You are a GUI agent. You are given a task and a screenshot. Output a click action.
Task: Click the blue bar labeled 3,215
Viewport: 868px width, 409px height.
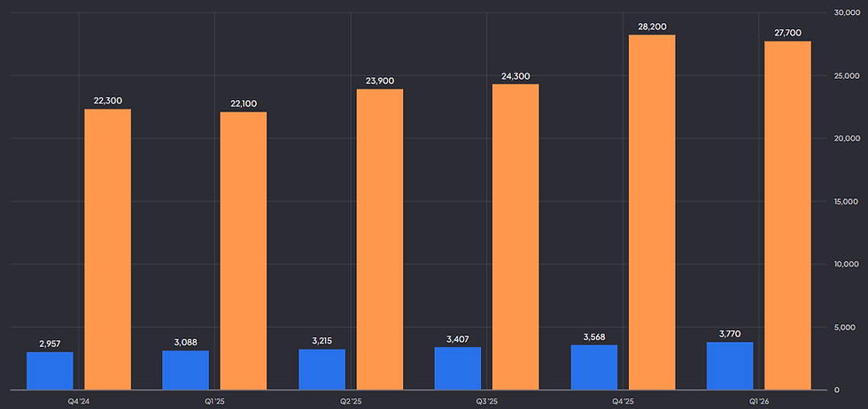pyautogui.click(x=322, y=369)
